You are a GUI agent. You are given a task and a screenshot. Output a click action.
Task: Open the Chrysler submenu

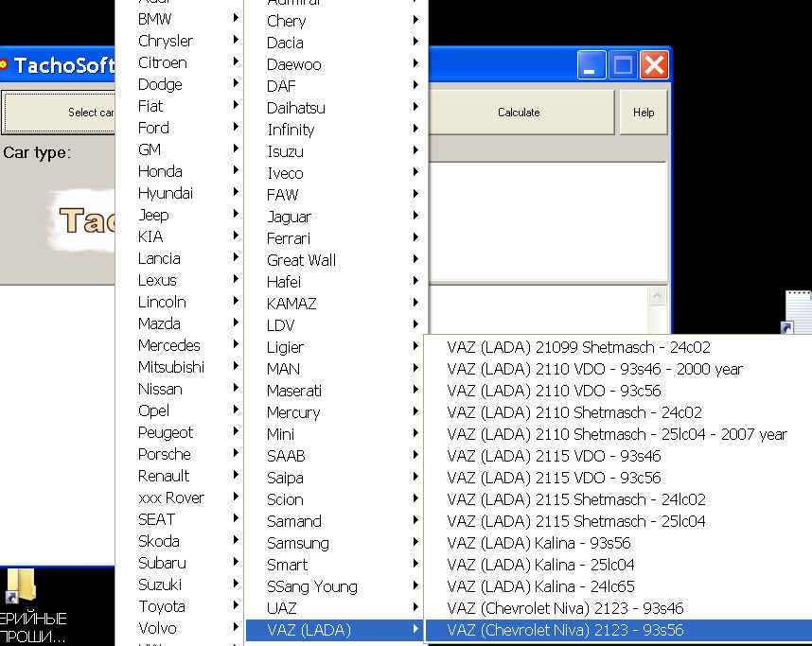click(x=180, y=41)
